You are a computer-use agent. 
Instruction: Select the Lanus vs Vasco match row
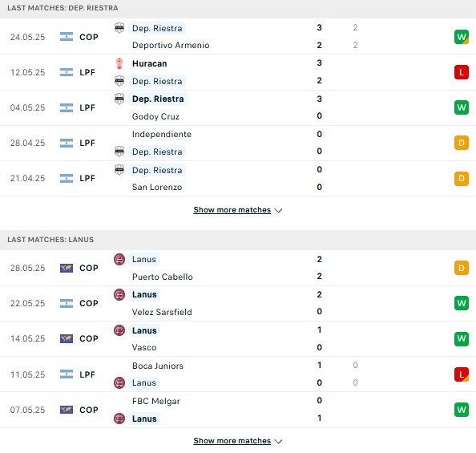tap(238, 339)
